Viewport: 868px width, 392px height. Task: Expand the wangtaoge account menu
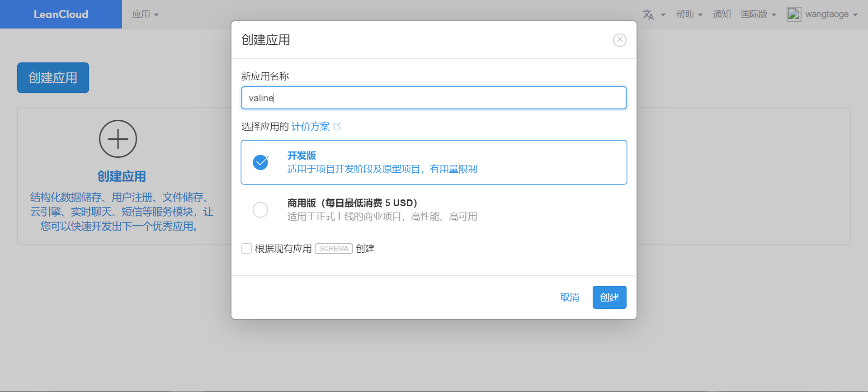[x=831, y=14]
